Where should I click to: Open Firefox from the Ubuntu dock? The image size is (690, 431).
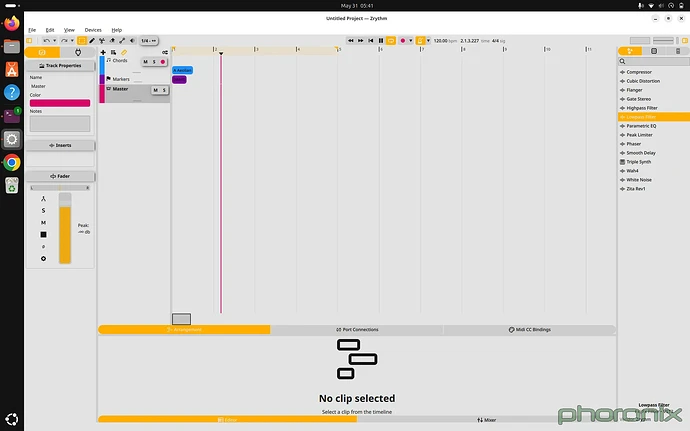point(12,23)
